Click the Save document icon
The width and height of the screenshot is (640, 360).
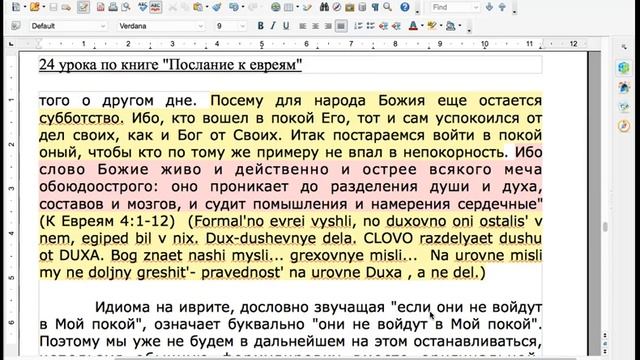53,7
